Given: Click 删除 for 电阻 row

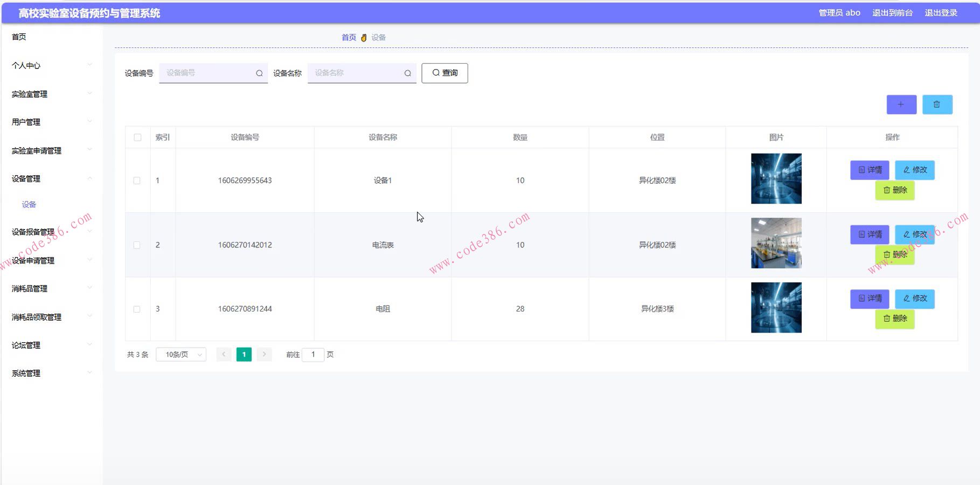Looking at the screenshot, I should [x=895, y=318].
